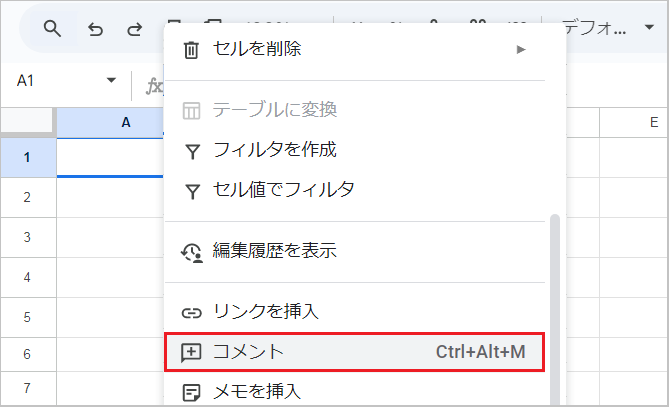This screenshot has width=671, height=408.
Task: Click the メモを挿入 menu entry
Action: (x=257, y=391)
